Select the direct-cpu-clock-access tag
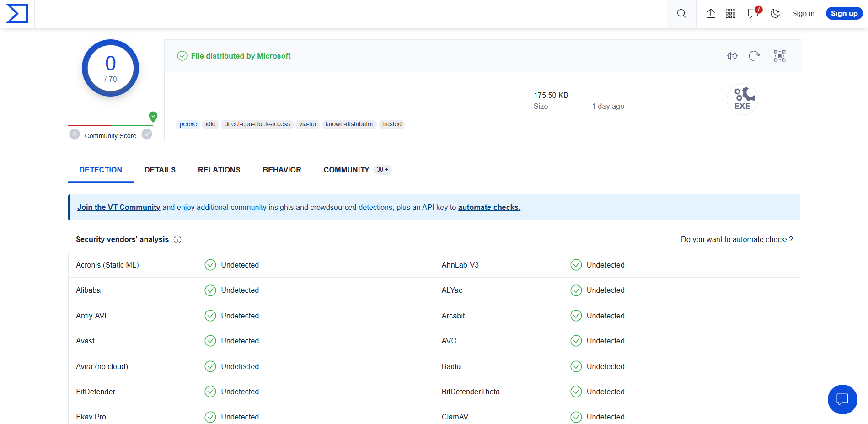The height and width of the screenshot is (424, 868). [x=257, y=124]
